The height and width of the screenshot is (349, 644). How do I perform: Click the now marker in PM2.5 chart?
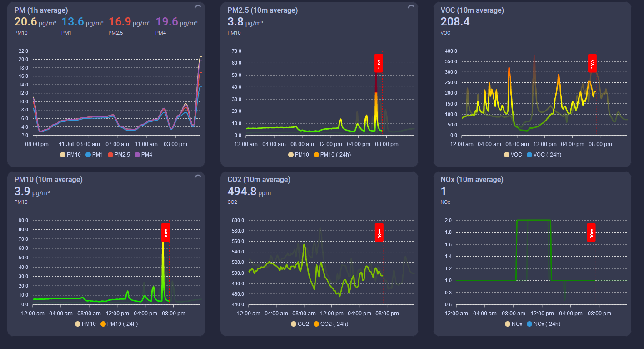(x=379, y=63)
